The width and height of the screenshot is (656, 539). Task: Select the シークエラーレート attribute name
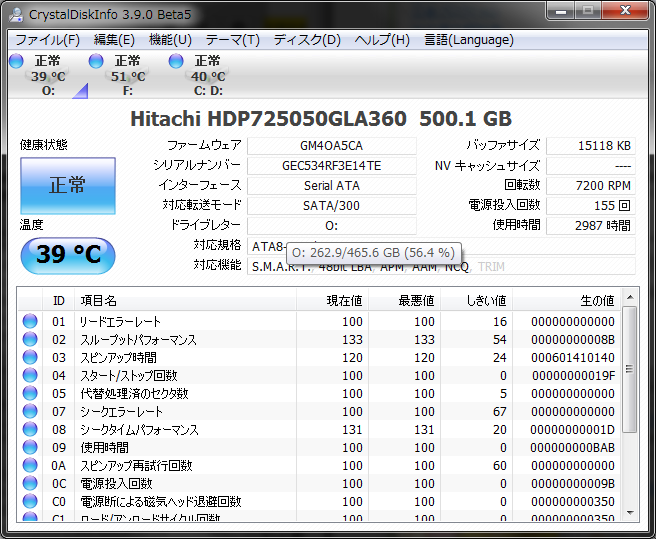(121, 411)
